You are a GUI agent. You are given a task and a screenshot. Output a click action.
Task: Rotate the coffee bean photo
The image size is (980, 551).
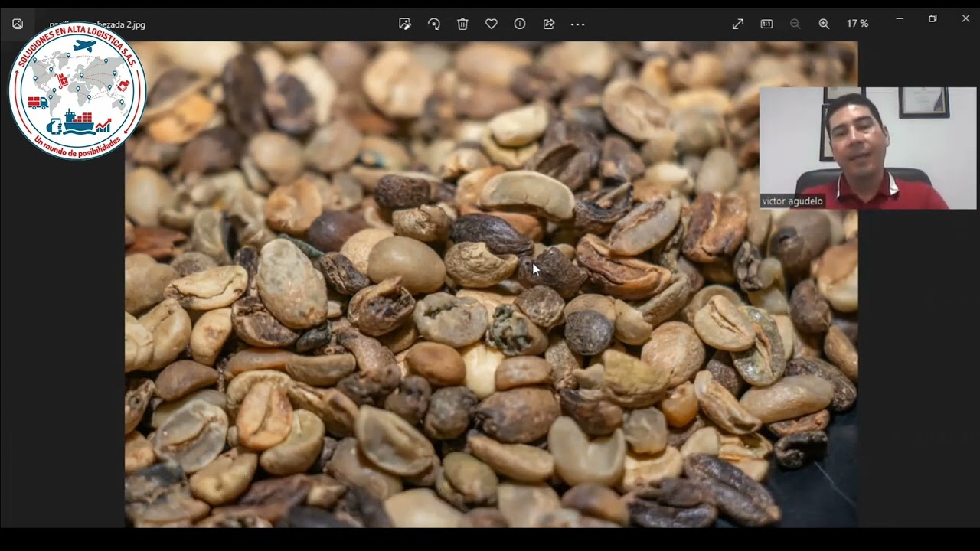(x=434, y=24)
